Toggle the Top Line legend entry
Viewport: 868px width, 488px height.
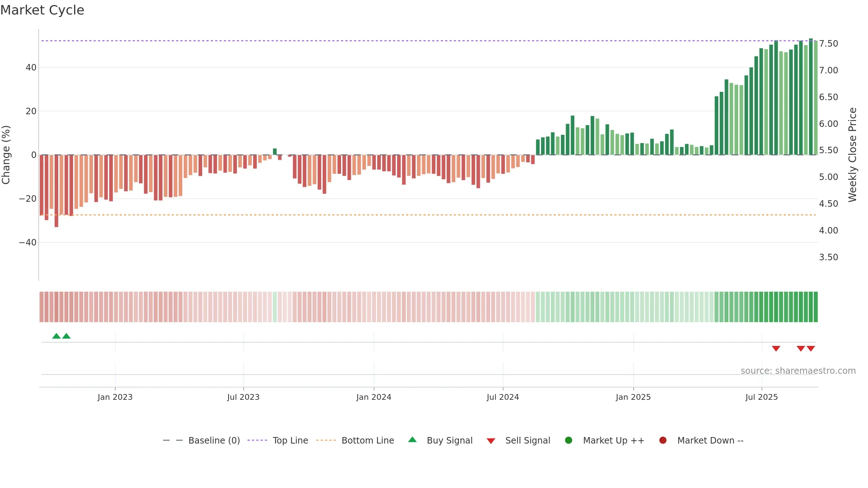click(x=278, y=440)
